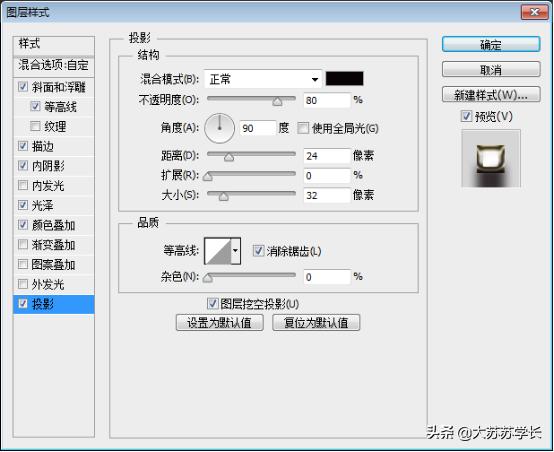This screenshot has width=554, height=452.
Task: Click the distance field showing 24
Action: tap(327, 156)
